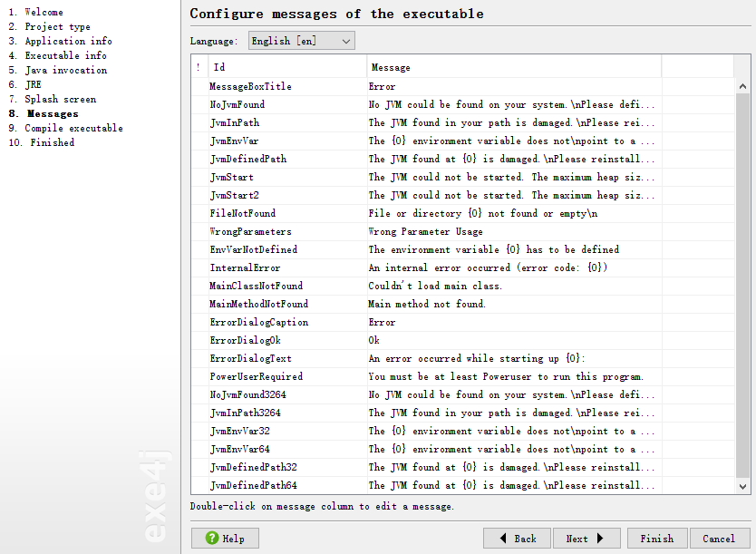Click the dropdown chevron beside English [en]
Image resolution: width=756 pixels, height=554 pixels.
click(x=345, y=41)
